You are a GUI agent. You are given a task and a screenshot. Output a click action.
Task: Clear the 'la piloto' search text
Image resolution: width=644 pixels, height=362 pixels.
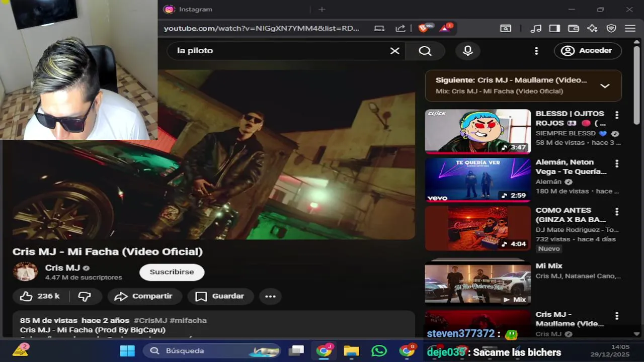(x=395, y=51)
